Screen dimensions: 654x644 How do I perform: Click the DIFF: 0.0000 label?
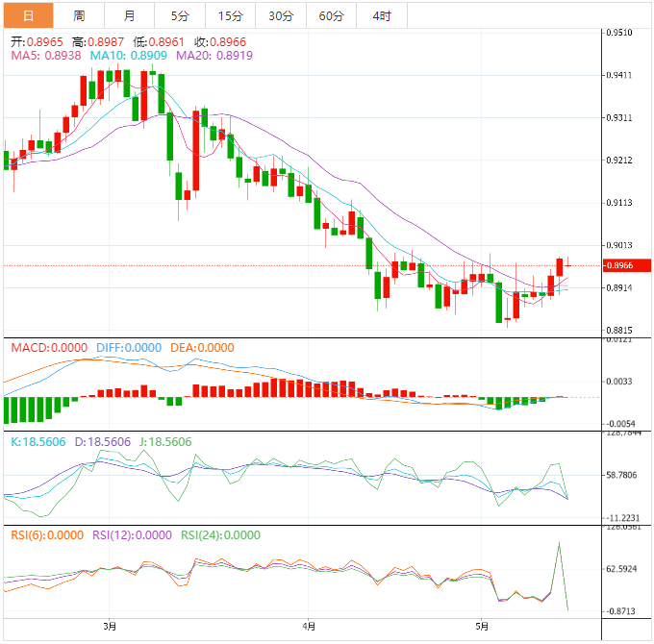127,348
